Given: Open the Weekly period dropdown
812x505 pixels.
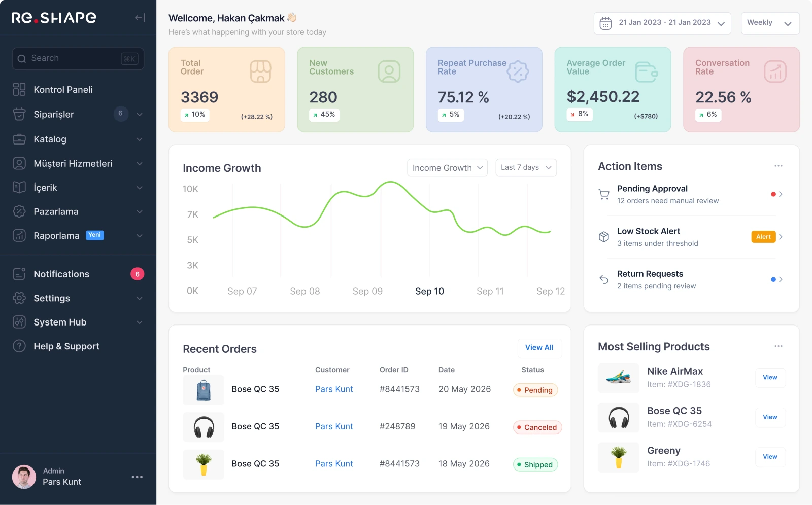Looking at the screenshot, I should [x=770, y=23].
